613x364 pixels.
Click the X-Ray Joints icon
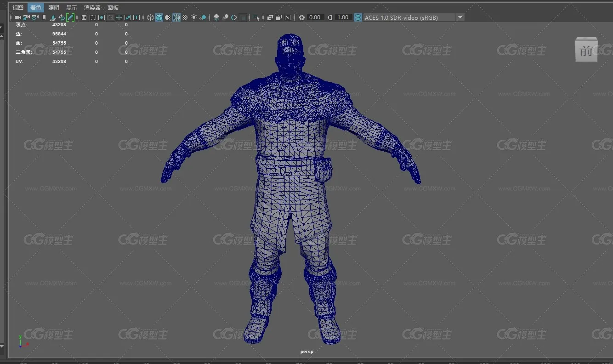point(288,17)
